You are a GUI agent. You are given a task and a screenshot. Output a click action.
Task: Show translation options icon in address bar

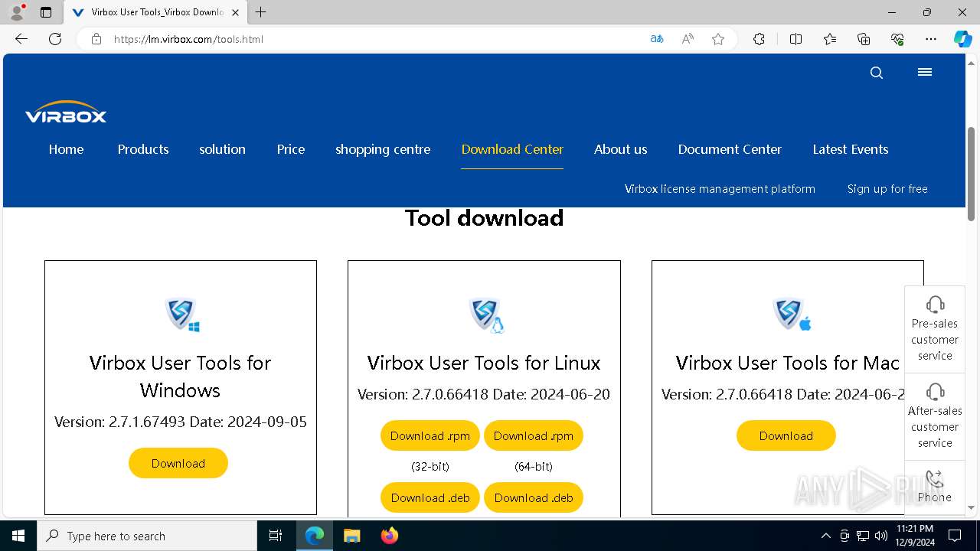tap(657, 39)
